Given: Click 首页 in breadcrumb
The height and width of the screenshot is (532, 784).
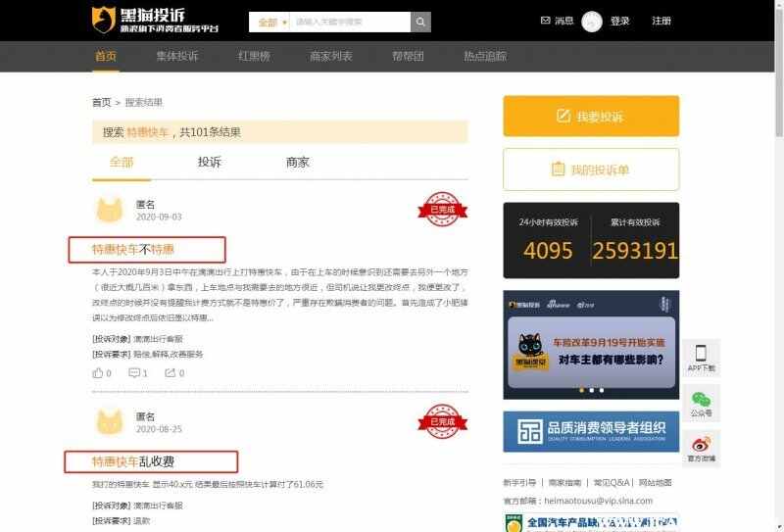Looking at the screenshot, I should point(102,103).
